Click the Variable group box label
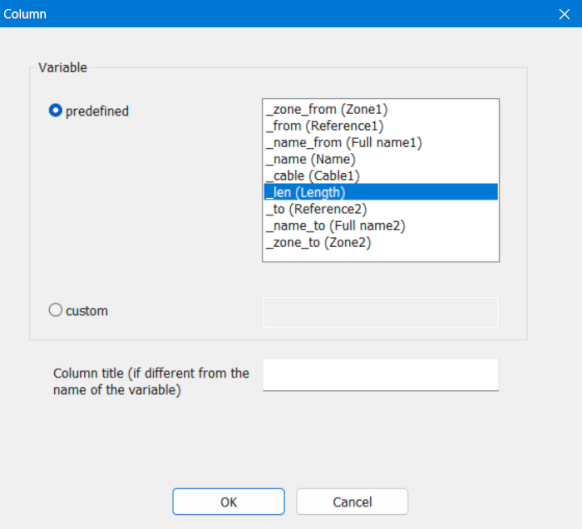This screenshot has width=582, height=529. (x=63, y=68)
